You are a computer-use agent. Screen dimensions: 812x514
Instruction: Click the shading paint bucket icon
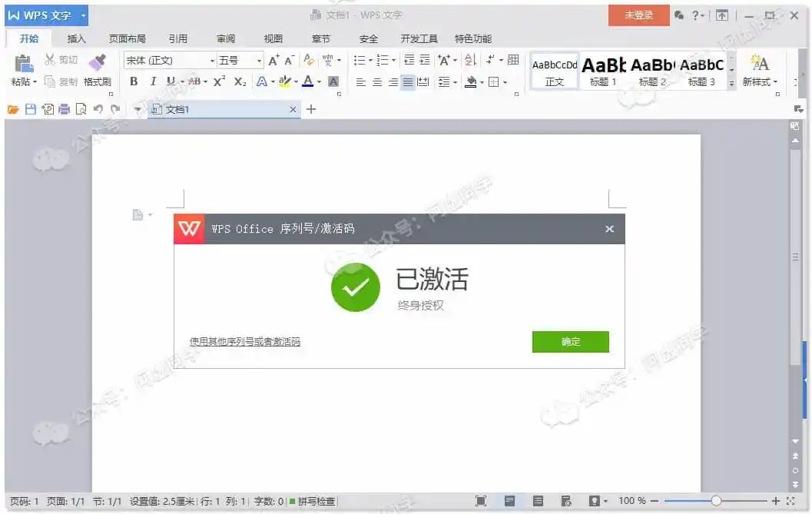(471, 82)
